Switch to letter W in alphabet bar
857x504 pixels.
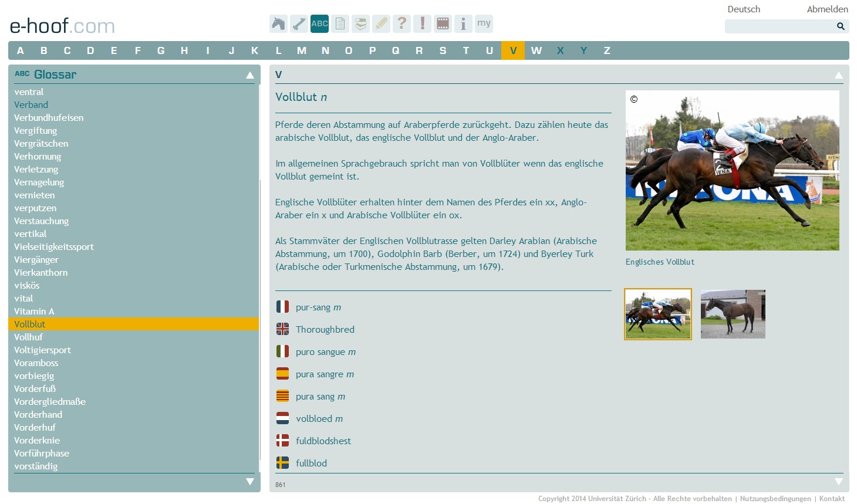click(537, 50)
